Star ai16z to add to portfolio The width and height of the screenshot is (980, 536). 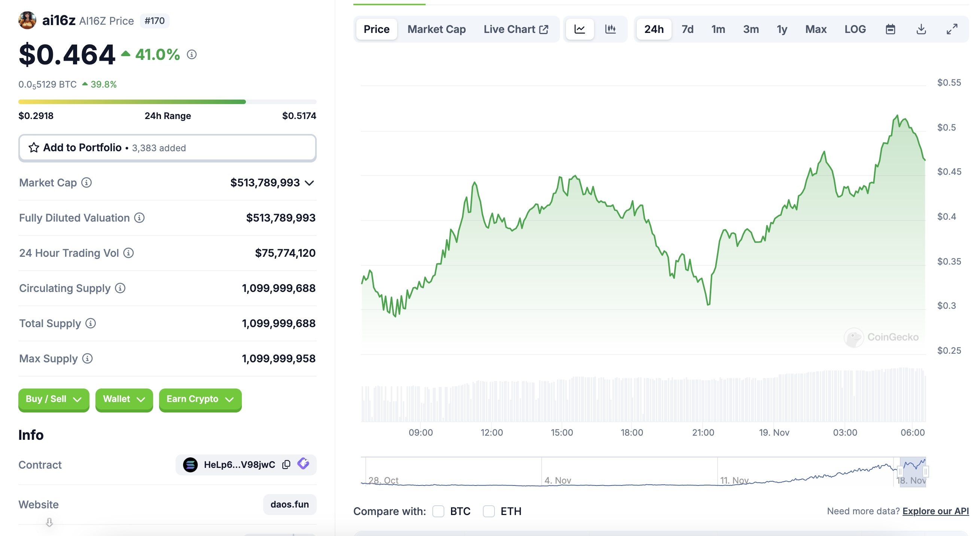(34, 147)
